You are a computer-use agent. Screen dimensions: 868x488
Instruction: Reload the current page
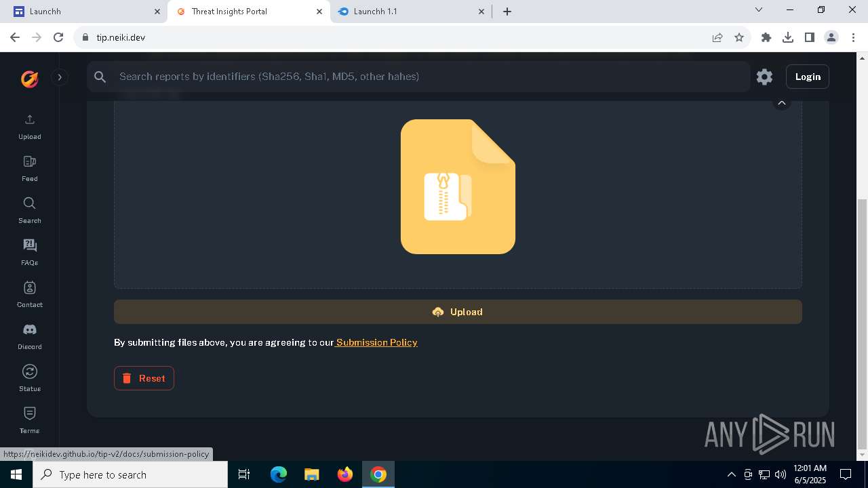(58, 37)
